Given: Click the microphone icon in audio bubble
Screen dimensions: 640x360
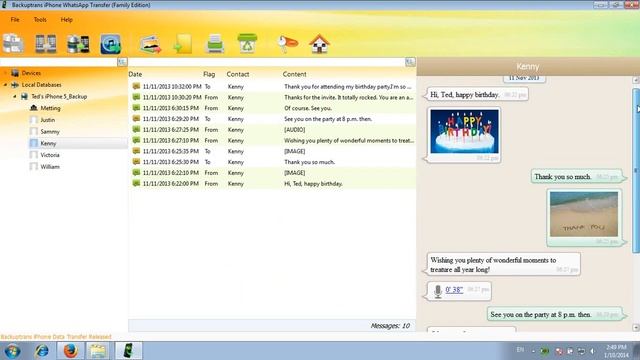Looking at the screenshot, I should coord(438,291).
